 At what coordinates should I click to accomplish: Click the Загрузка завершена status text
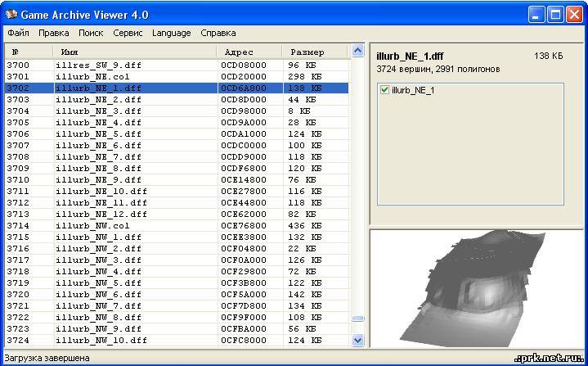[x=47, y=358]
